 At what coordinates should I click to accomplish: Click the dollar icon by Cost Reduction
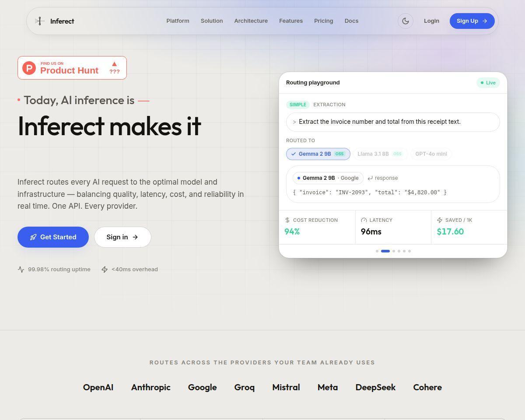click(287, 220)
